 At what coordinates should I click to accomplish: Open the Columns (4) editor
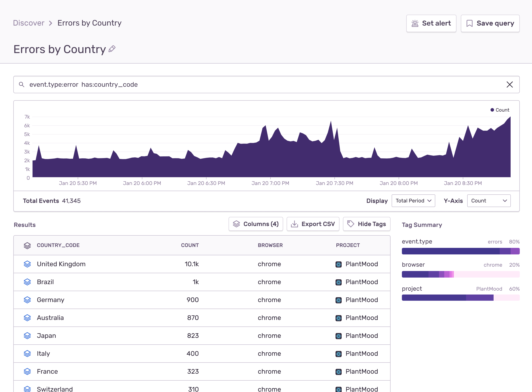pyautogui.click(x=256, y=224)
